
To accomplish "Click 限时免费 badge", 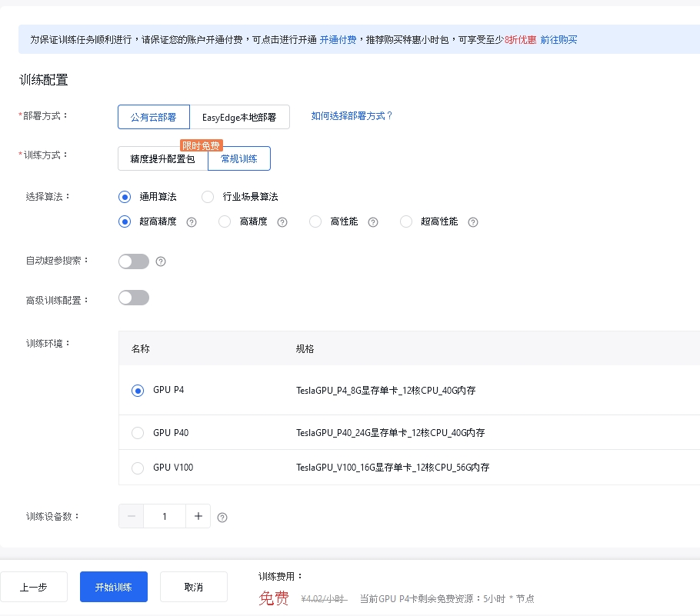I will click(x=202, y=145).
